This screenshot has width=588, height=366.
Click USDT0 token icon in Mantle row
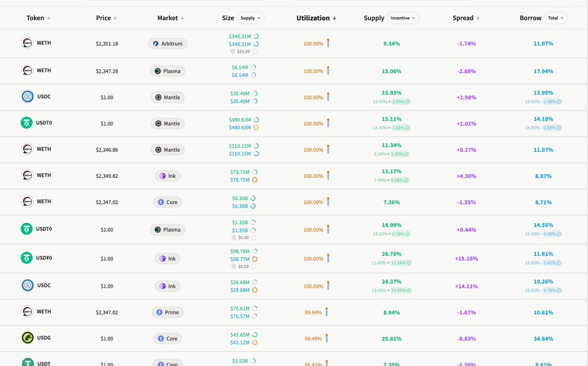[x=26, y=123]
